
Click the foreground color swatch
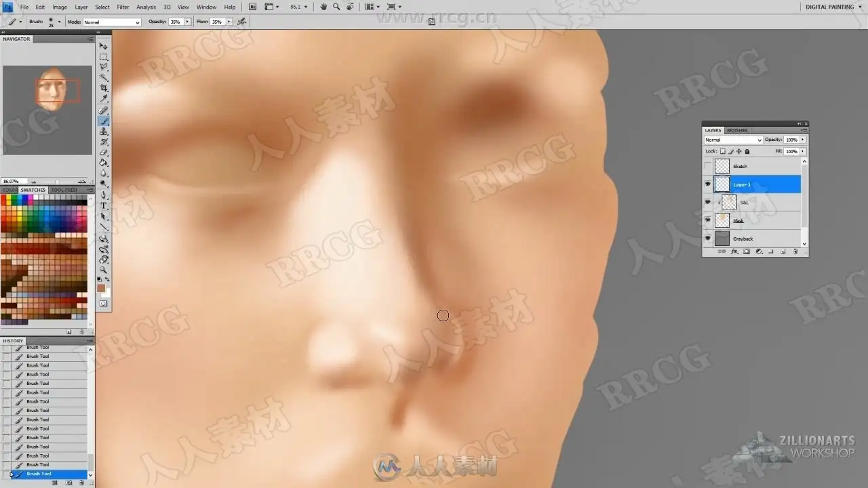click(101, 288)
